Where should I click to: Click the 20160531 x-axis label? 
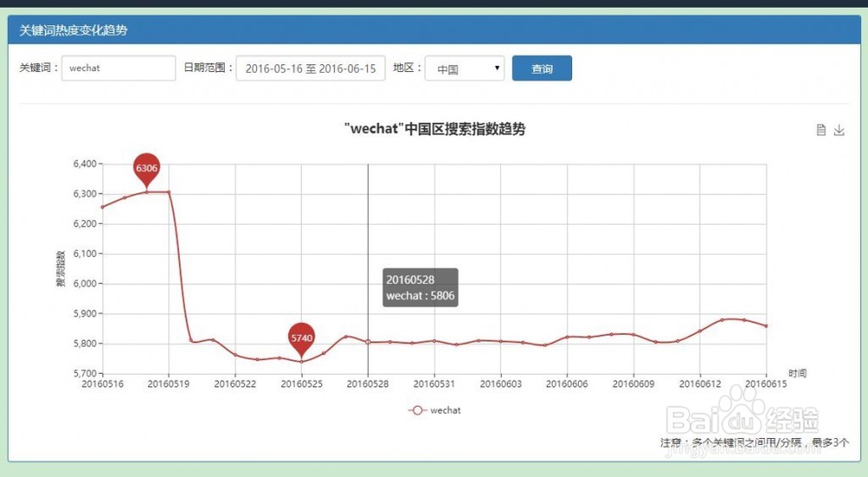click(435, 384)
